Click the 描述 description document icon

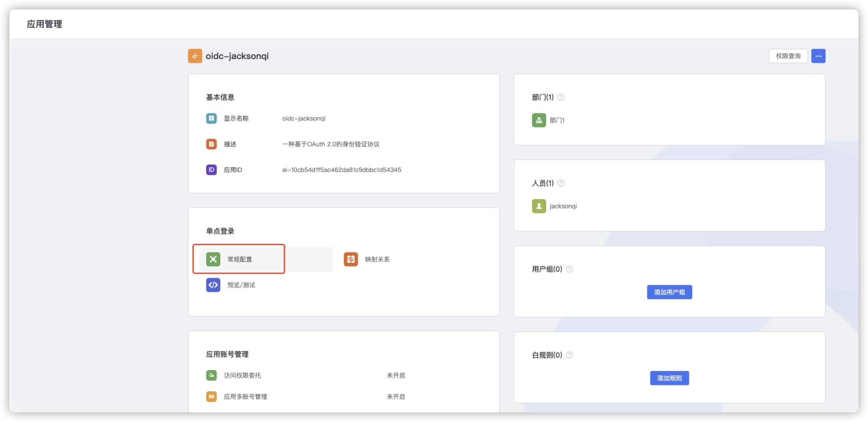211,144
